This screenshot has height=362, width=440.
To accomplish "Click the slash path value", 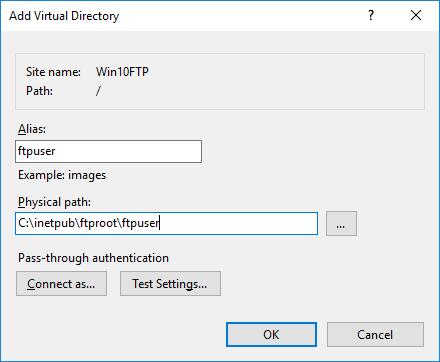I will [98, 91].
